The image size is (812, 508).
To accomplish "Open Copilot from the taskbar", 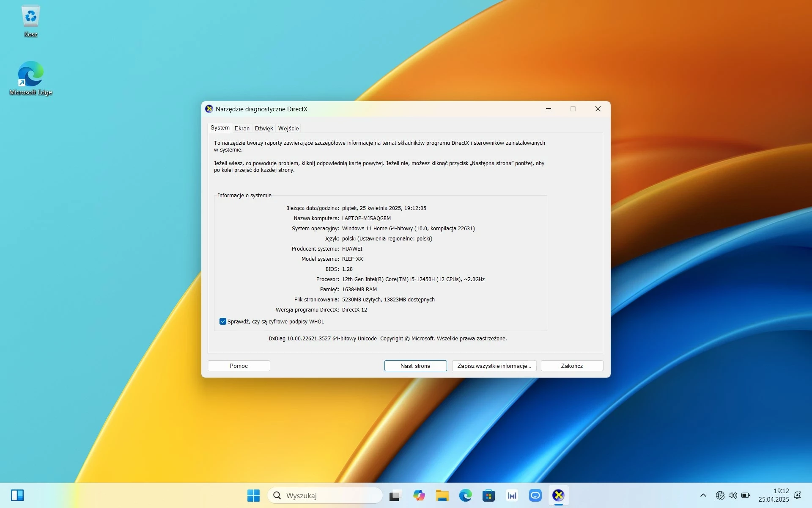I will pyautogui.click(x=419, y=495).
